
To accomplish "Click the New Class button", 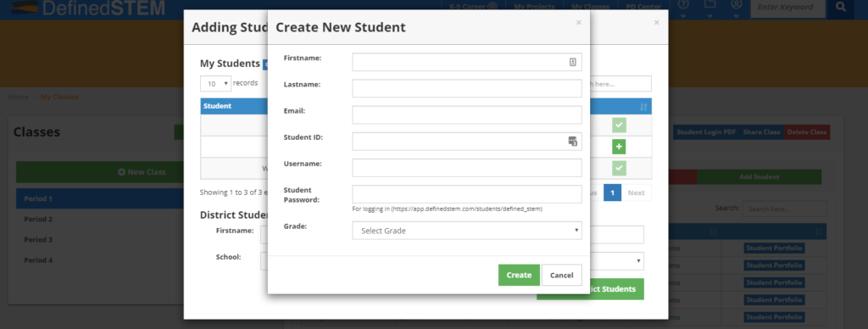I will click(100, 171).
